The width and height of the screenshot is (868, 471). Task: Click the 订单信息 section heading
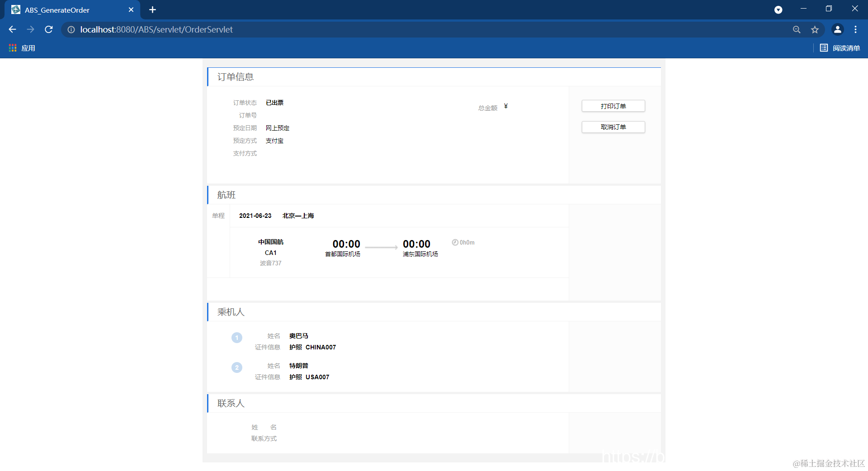click(236, 77)
